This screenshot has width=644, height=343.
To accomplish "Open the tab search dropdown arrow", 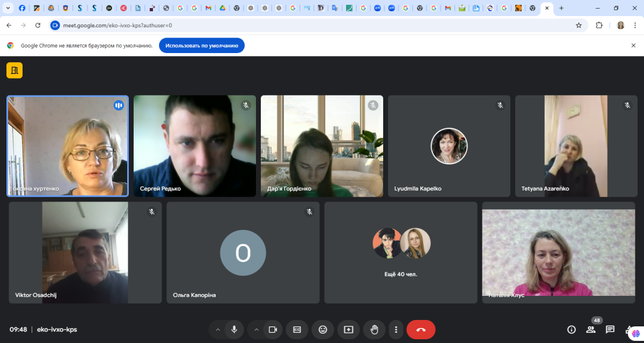I will coord(8,8).
